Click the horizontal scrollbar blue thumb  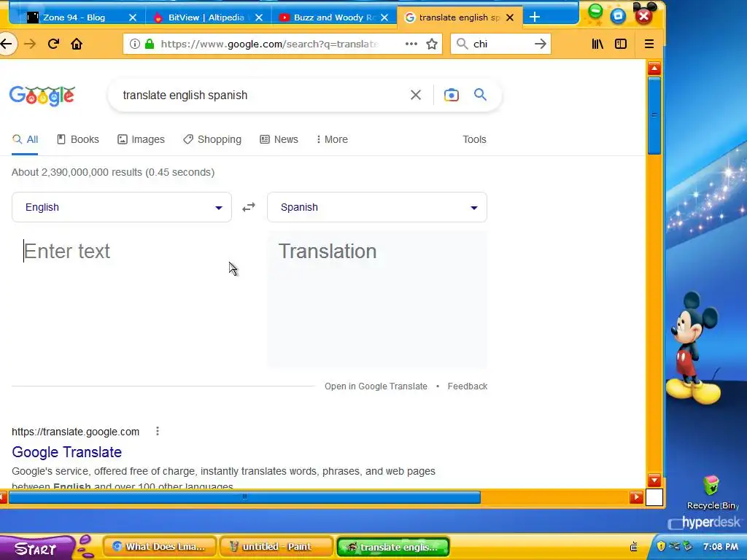point(245,497)
